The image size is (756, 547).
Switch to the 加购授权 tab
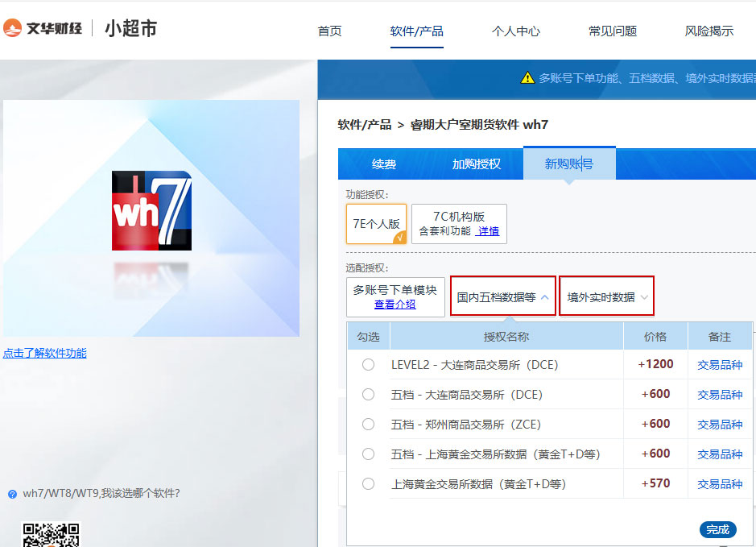tap(476, 164)
